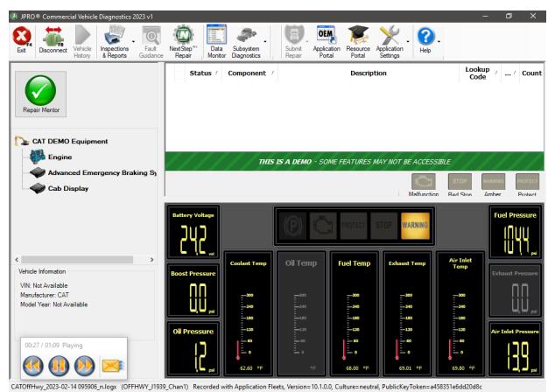This screenshot has width=555, height=392.
Task: Rewind the log playback
Action: coord(33,366)
